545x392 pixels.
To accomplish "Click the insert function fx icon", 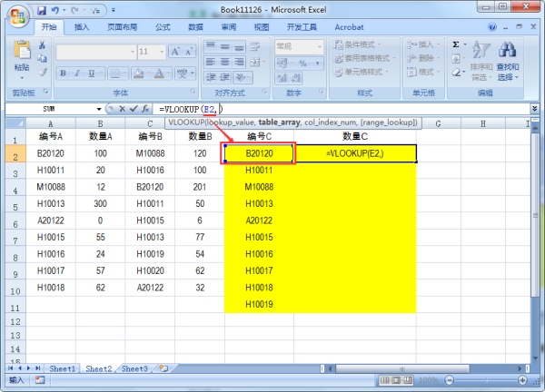I will (x=145, y=108).
